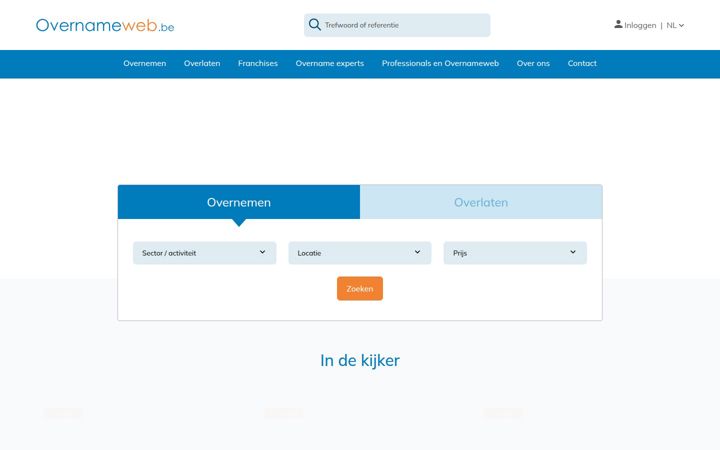This screenshot has width=720, height=450.
Task: Focus the Trefwoord of referentie search field
Action: (397, 25)
